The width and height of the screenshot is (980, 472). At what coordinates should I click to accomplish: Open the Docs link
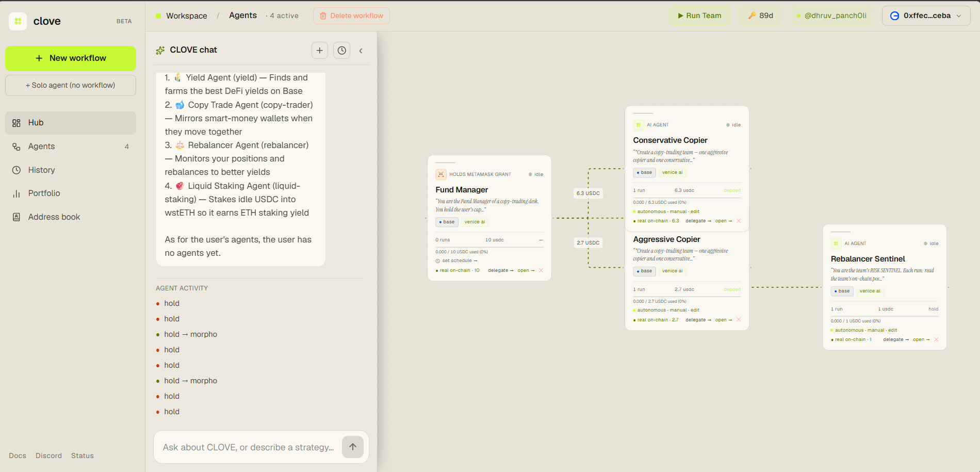[x=18, y=455]
